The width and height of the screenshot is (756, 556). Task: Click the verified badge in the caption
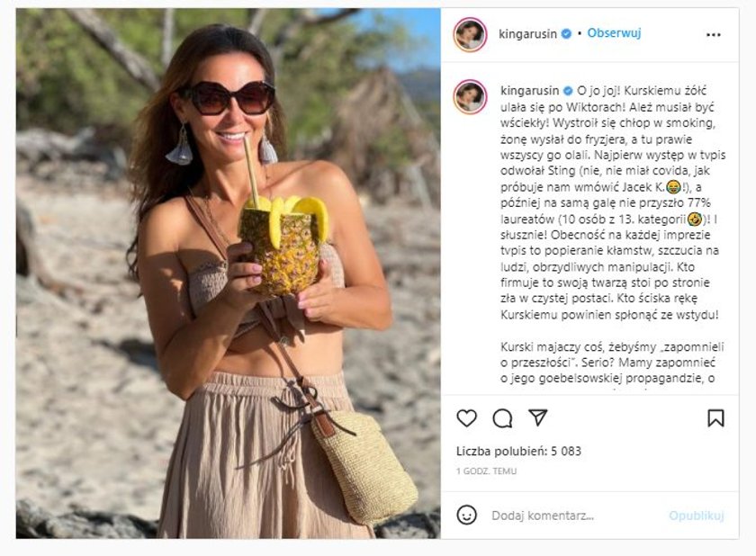click(x=568, y=91)
